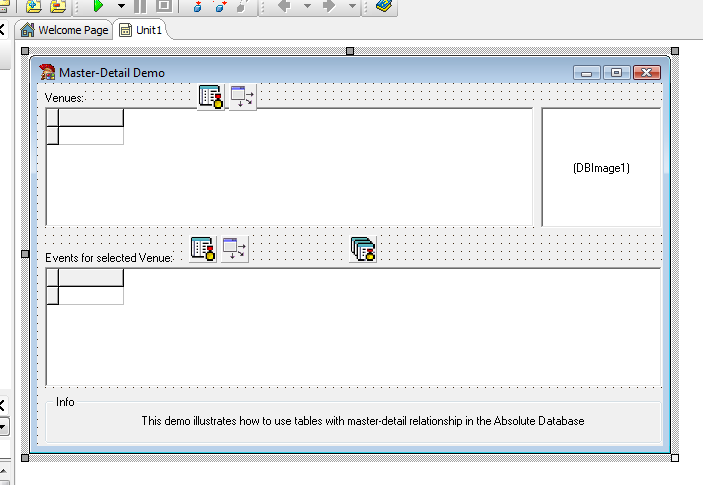Click the Forward navigation arrow
703x485 pixels.
[x=329, y=6]
